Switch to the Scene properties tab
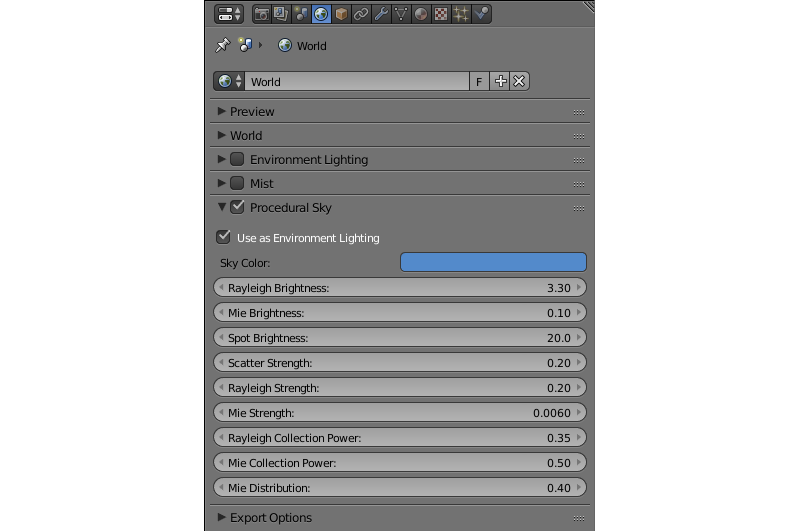The height and width of the screenshot is (531, 800). pos(302,14)
